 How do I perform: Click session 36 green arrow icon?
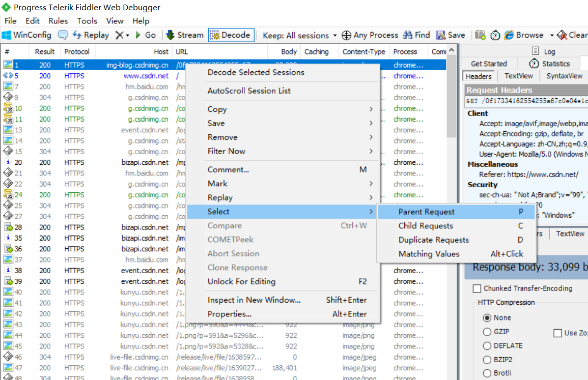point(8,249)
